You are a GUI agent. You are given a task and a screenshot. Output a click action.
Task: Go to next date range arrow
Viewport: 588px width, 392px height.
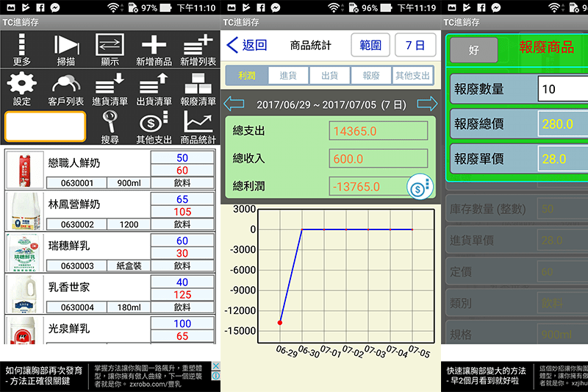[x=427, y=104]
